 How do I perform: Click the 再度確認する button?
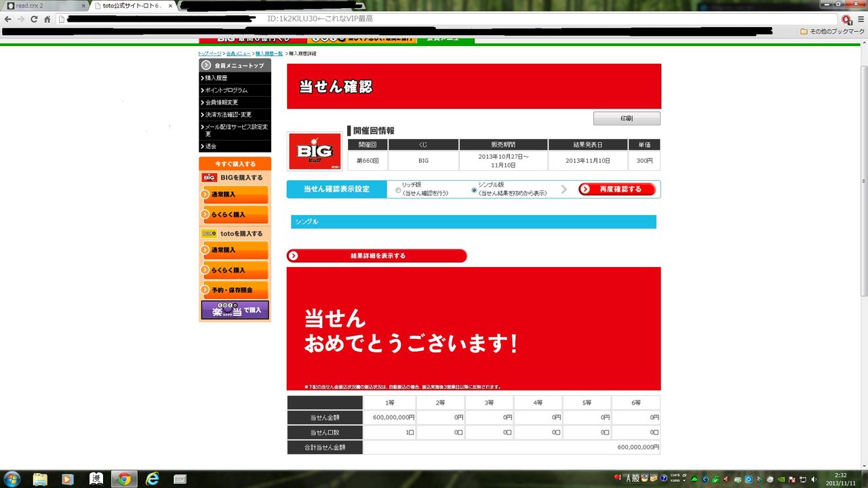[x=617, y=189]
